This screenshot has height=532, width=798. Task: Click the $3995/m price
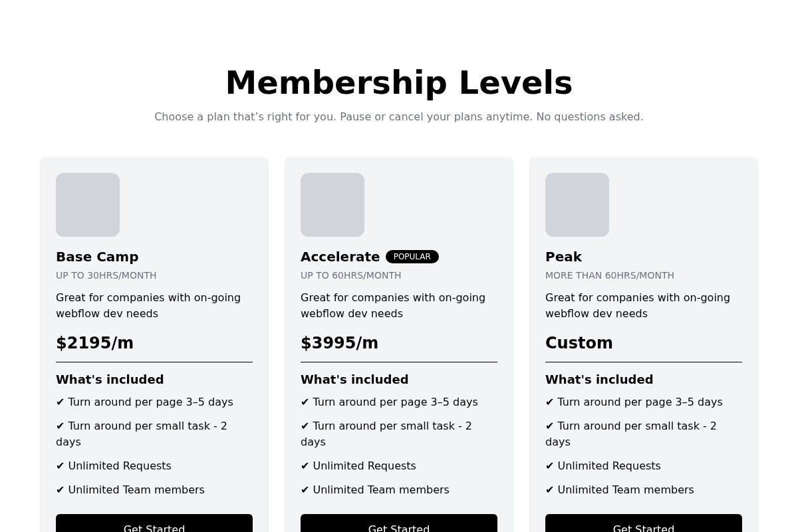339,343
